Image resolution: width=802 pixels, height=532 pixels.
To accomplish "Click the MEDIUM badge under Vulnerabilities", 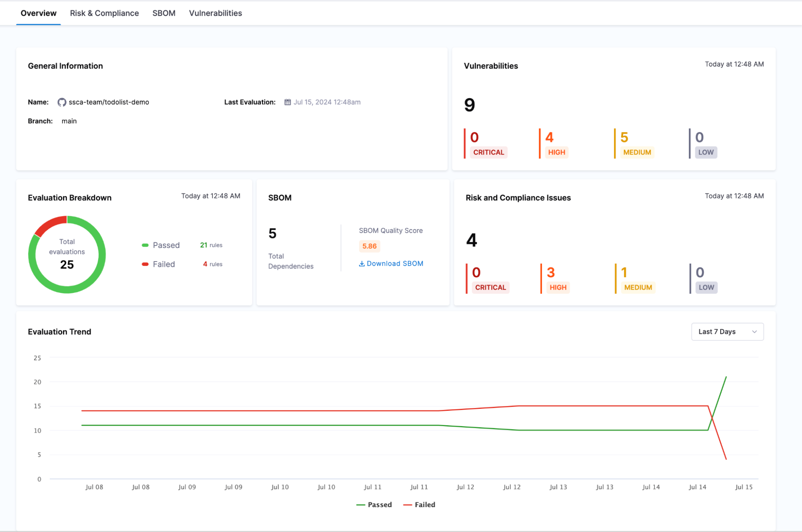I will (x=637, y=152).
